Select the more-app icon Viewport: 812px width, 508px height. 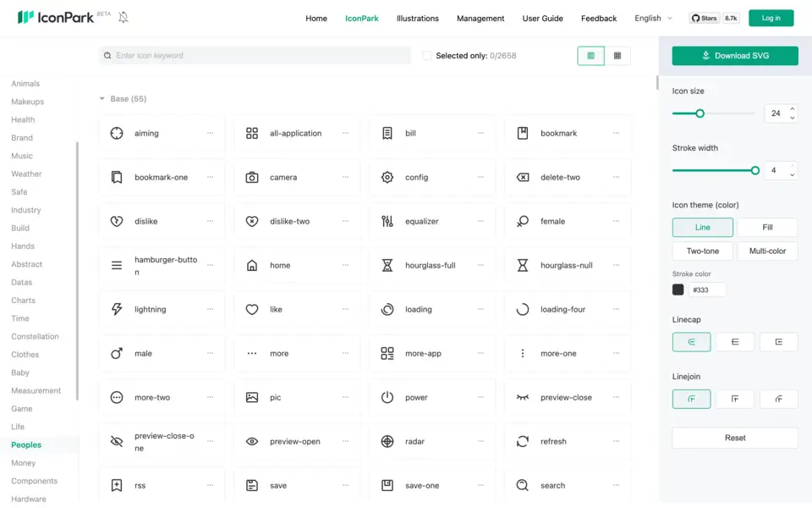[387, 354]
